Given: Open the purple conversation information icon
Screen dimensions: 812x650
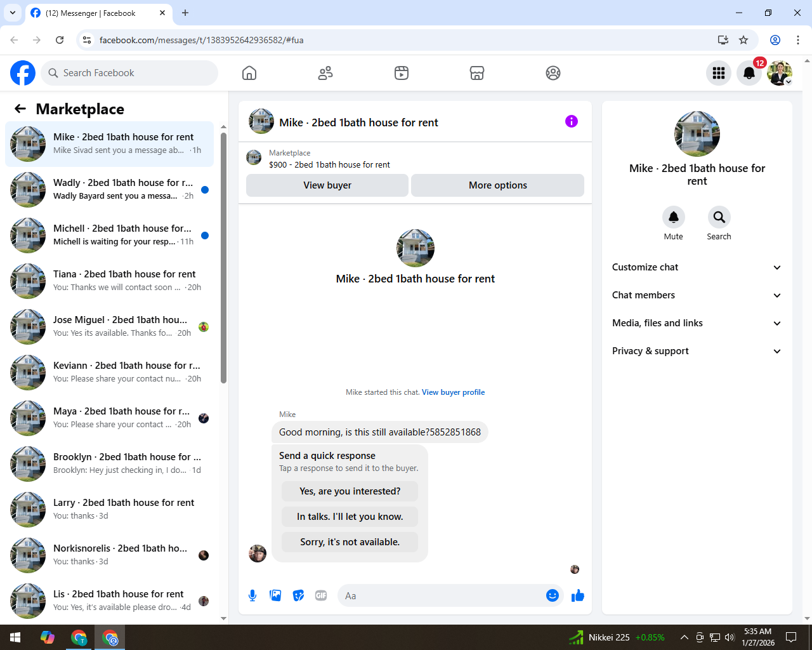Looking at the screenshot, I should [572, 121].
